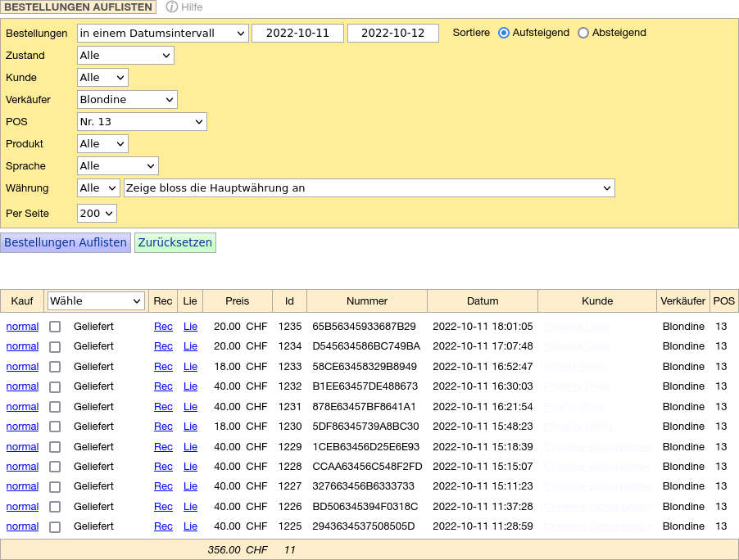Screen dimensions: 739x560
Task: Open the Lie link for order 1232
Action: [x=190, y=386]
